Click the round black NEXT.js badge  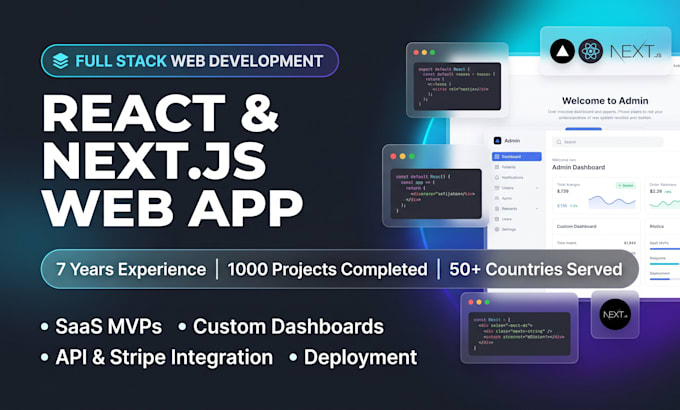click(x=615, y=315)
